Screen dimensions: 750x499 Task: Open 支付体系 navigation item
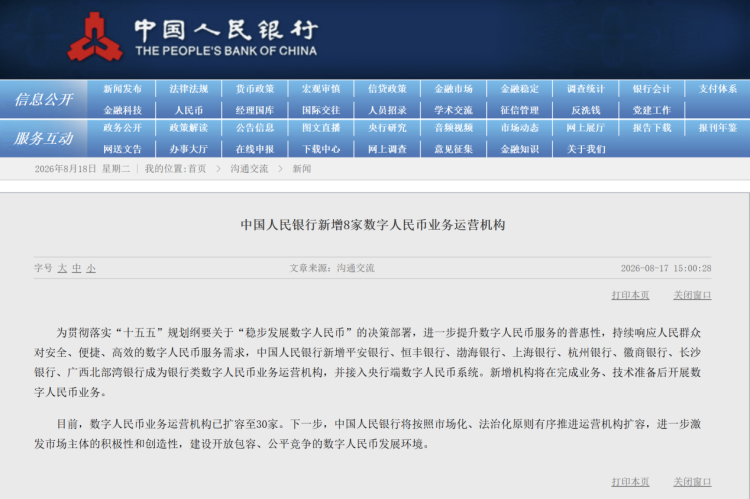point(718,89)
